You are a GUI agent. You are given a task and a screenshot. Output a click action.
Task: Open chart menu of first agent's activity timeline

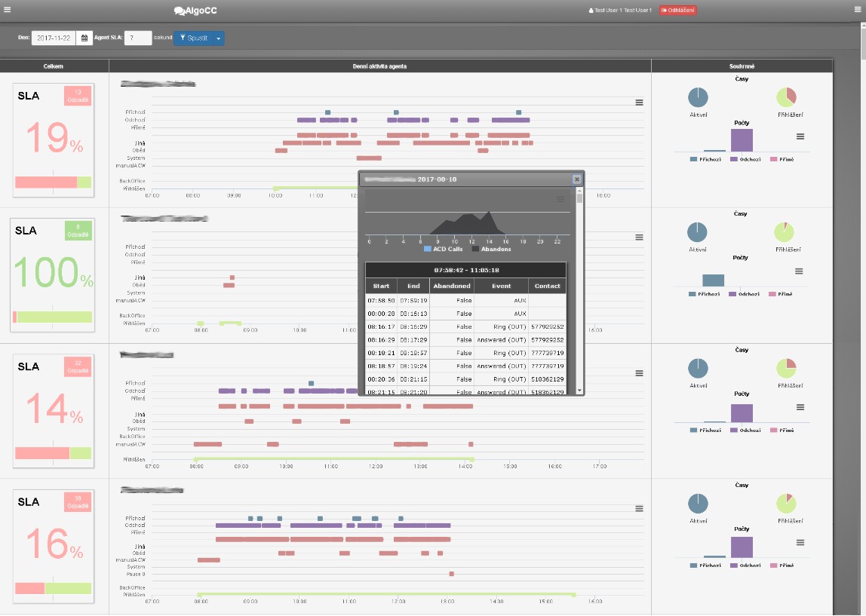click(639, 103)
